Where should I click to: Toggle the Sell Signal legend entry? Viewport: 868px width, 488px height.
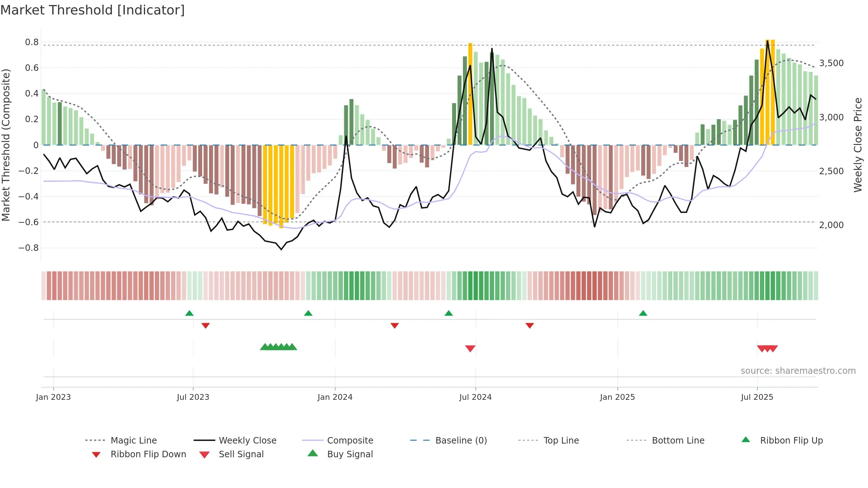[x=231, y=454]
